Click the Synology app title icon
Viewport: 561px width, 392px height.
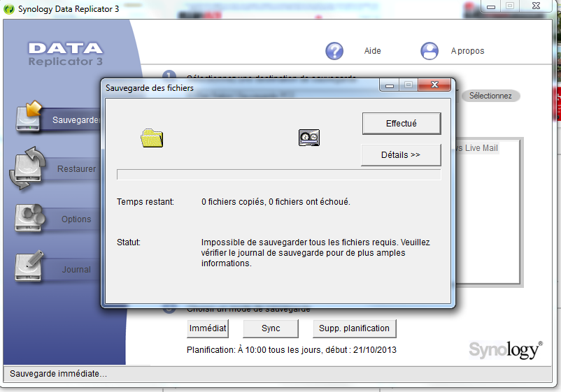click(9, 9)
